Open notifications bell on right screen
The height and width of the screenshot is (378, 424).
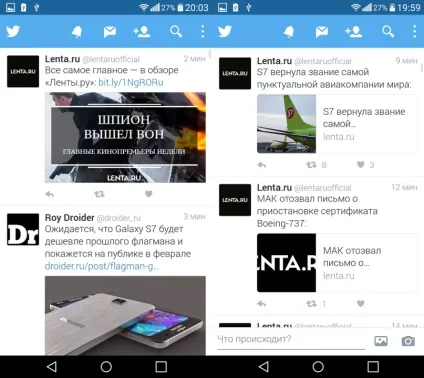[x=289, y=32]
